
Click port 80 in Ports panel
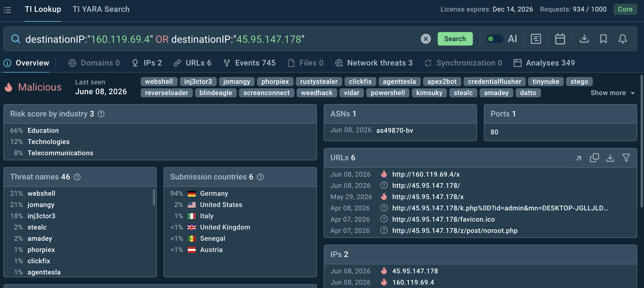pyautogui.click(x=495, y=132)
